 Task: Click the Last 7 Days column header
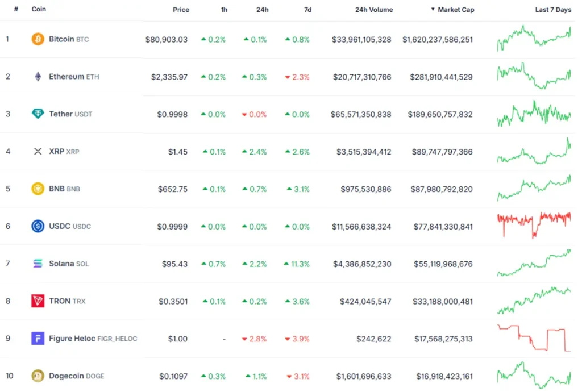pyautogui.click(x=553, y=10)
